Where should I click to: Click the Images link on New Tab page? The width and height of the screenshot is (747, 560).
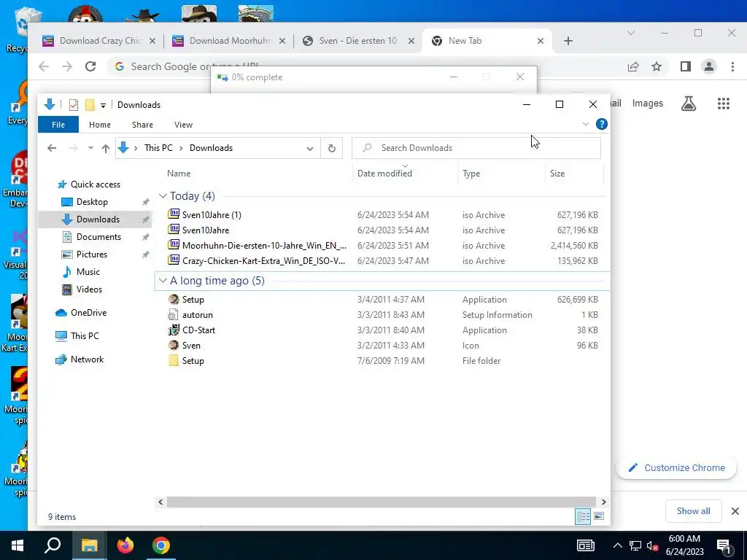point(648,104)
